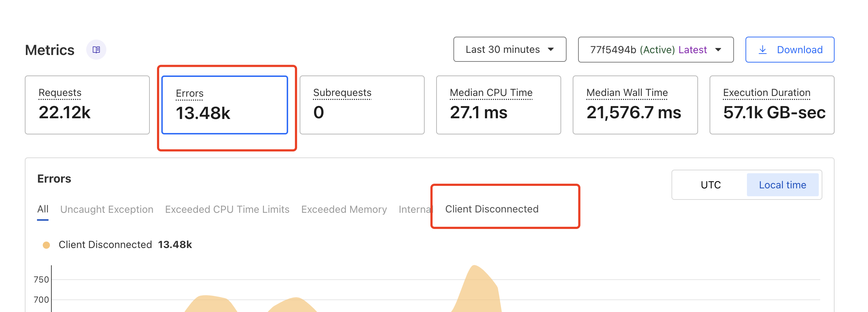The image size is (868, 312).
Task: Click the 700 axis label
Action: click(x=41, y=300)
